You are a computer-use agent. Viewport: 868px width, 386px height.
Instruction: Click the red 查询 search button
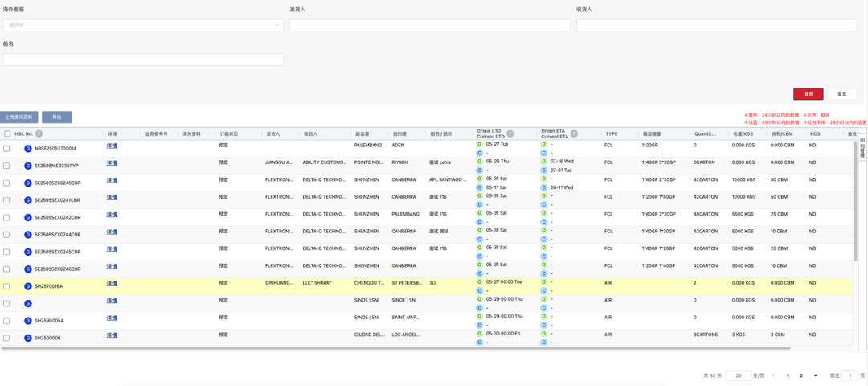tap(808, 94)
